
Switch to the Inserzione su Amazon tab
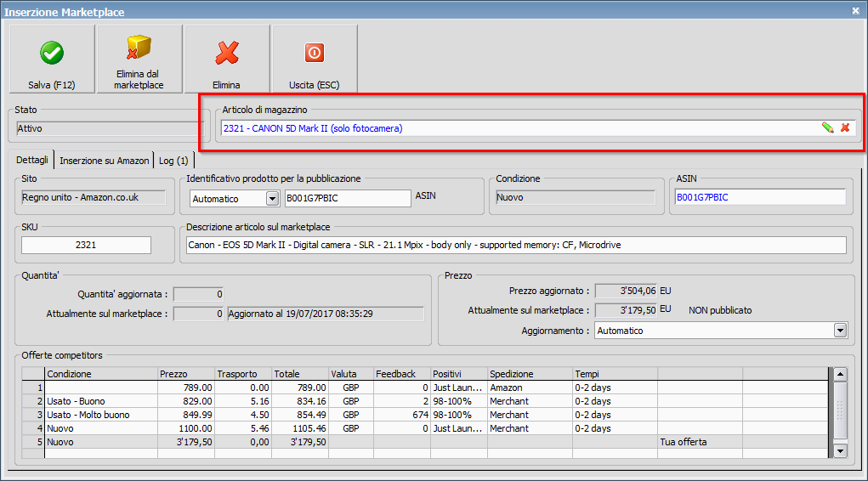pyautogui.click(x=104, y=160)
